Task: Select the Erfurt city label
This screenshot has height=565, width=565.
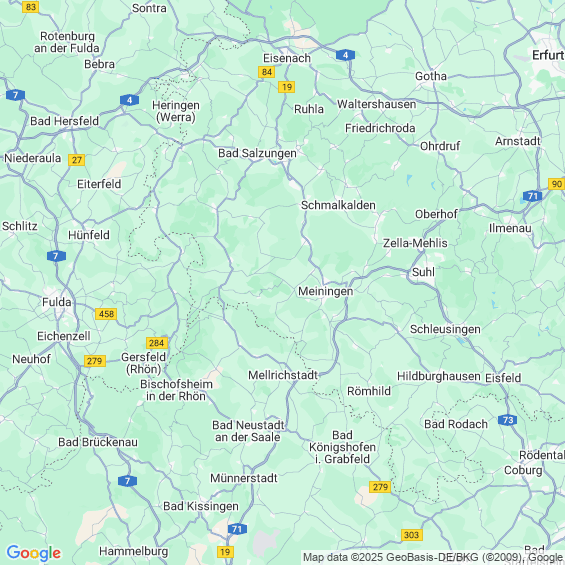Action: (x=548, y=55)
